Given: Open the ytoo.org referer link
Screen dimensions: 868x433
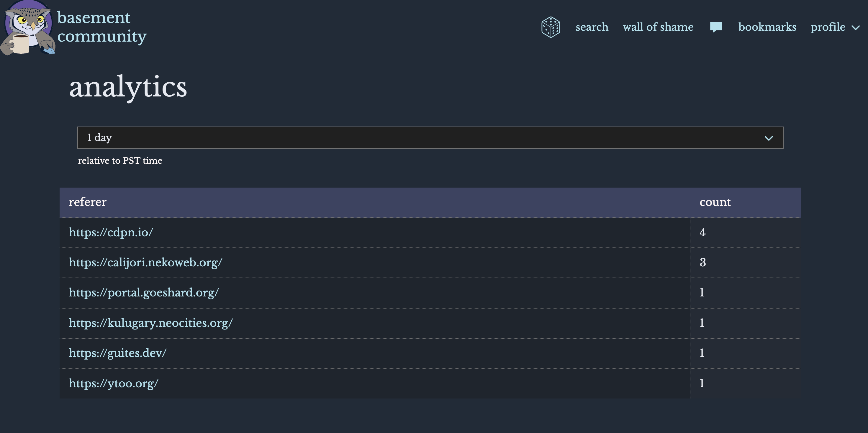Looking at the screenshot, I should [114, 383].
